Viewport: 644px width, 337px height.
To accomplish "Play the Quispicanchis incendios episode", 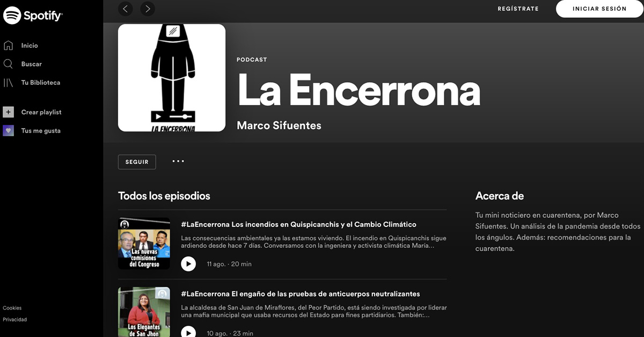I will (188, 264).
